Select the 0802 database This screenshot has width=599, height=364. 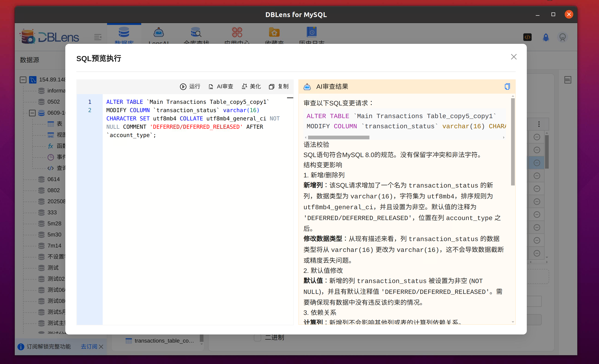point(49,190)
